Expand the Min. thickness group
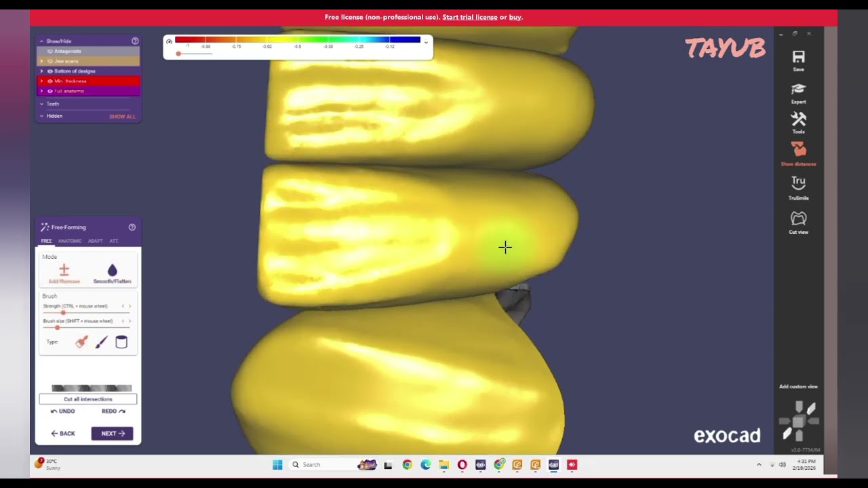This screenshot has width=868, height=488. click(x=41, y=81)
